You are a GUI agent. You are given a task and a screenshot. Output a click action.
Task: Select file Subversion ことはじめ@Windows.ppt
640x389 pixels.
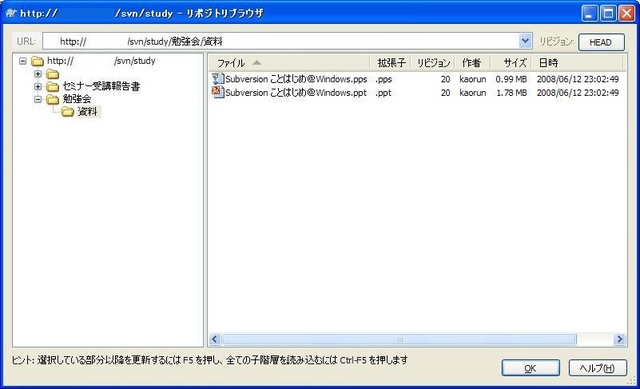coord(296,93)
